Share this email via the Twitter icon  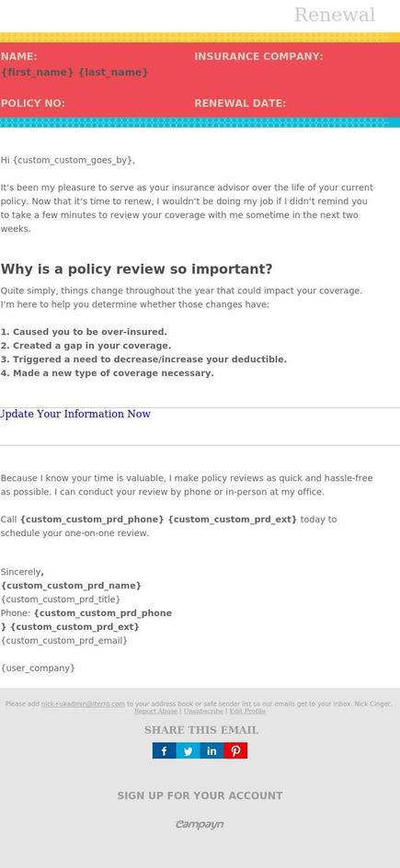(189, 750)
